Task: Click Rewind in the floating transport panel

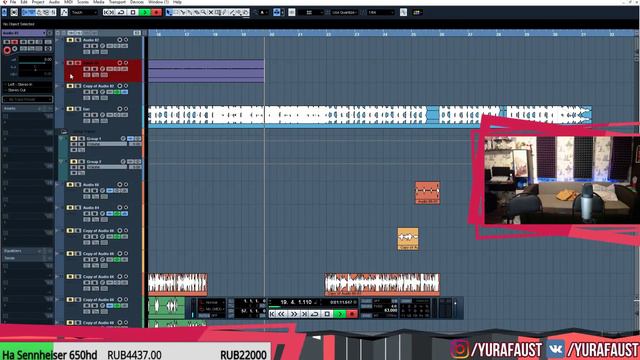Action: [282, 314]
